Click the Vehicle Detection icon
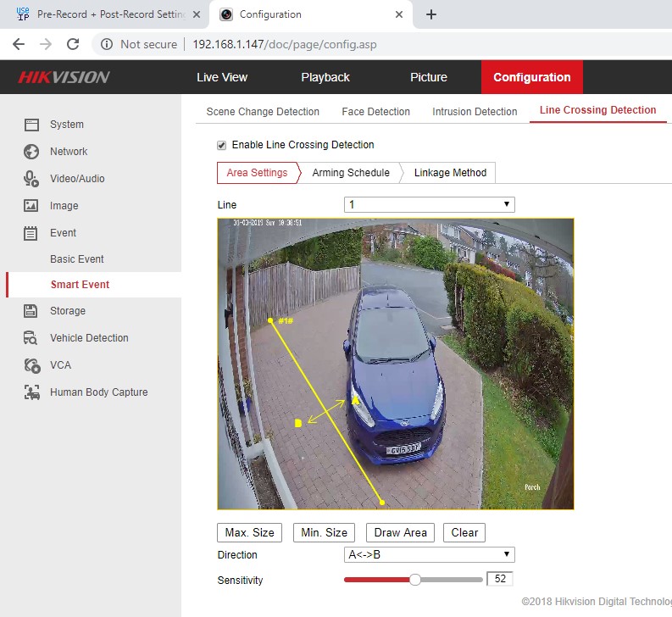Image resolution: width=672 pixels, height=617 pixels. [x=31, y=338]
